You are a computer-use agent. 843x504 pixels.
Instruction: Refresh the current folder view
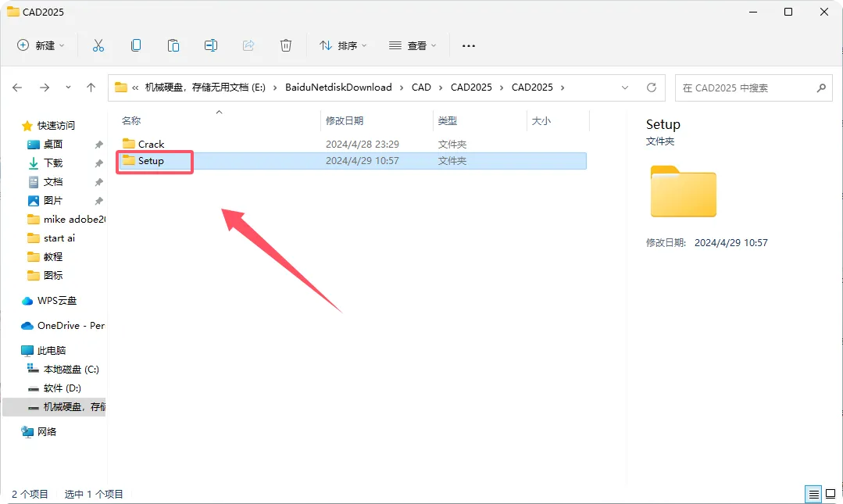pyautogui.click(x=652, y=88)
